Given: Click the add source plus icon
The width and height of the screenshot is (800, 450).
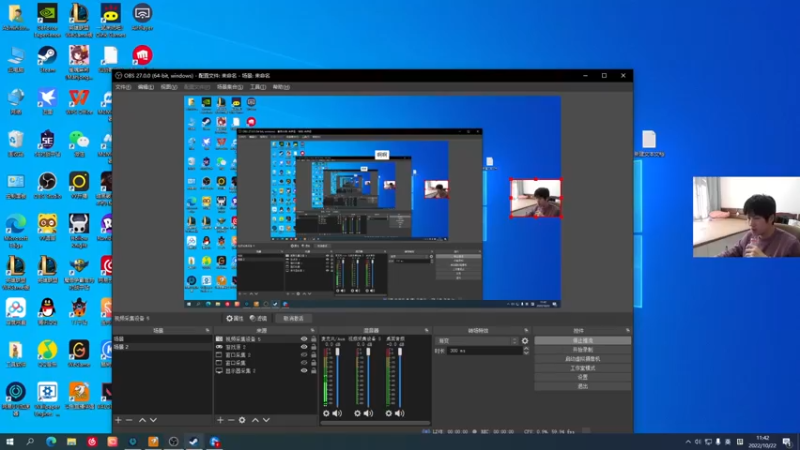Looking at the screenshot, I should (x=220, y=420).
